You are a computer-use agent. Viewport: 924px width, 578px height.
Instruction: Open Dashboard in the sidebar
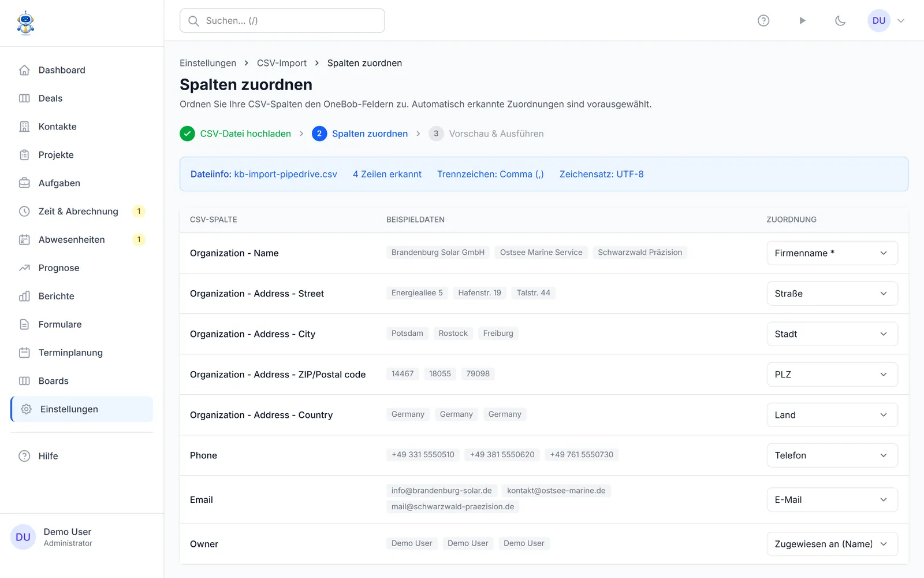pyautogui.click(x=81, y=70)
